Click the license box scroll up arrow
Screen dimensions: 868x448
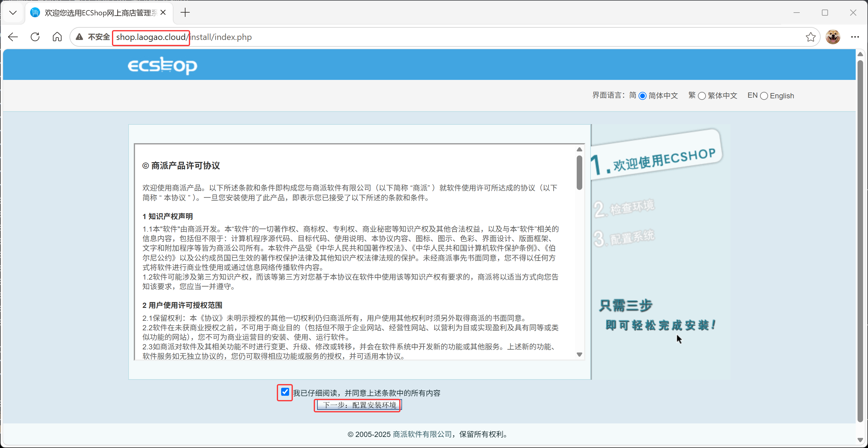click(579, 149)
